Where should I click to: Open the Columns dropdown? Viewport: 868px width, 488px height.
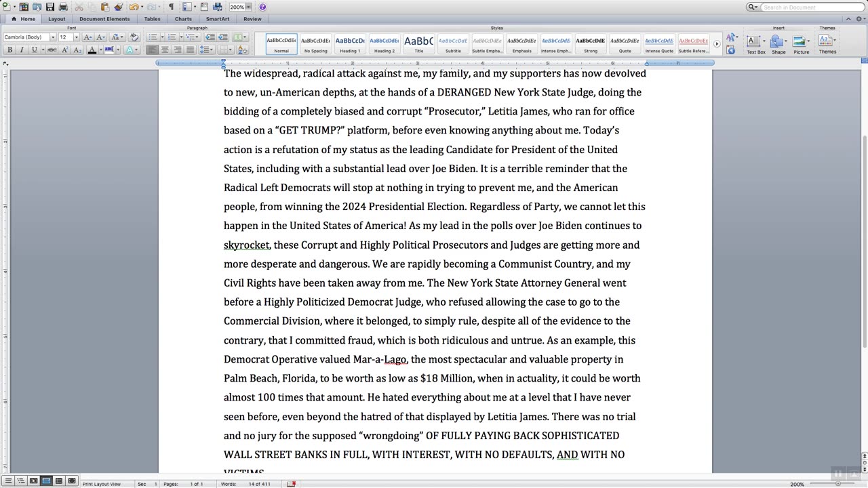240,37
